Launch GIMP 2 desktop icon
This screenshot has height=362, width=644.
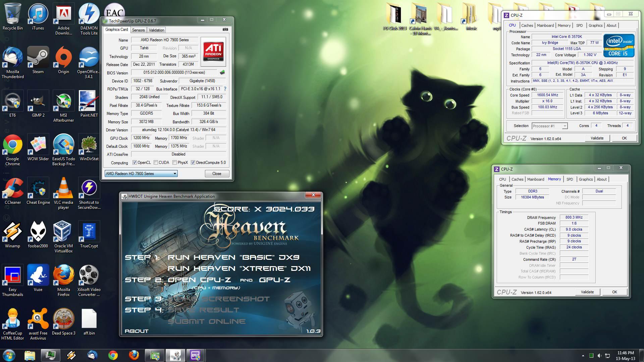point(38,104)
